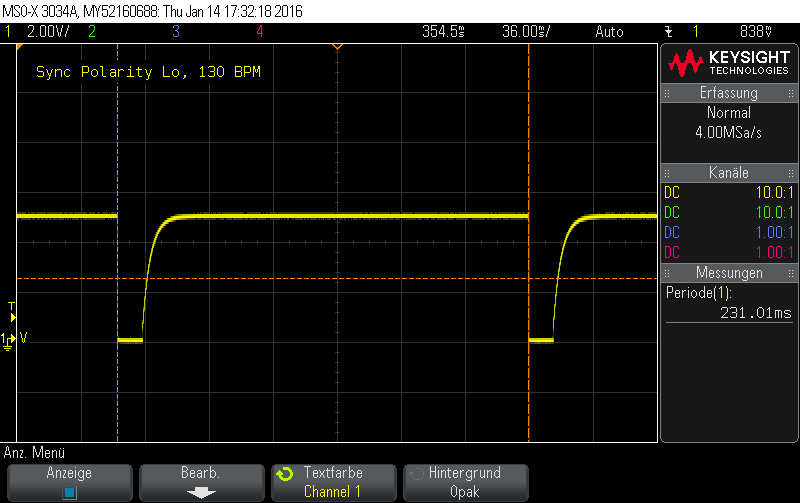Click the Normal acquisition mode text
Image resolution: width=800 pixels, height=503 pixels.
[x=729, y=113]
